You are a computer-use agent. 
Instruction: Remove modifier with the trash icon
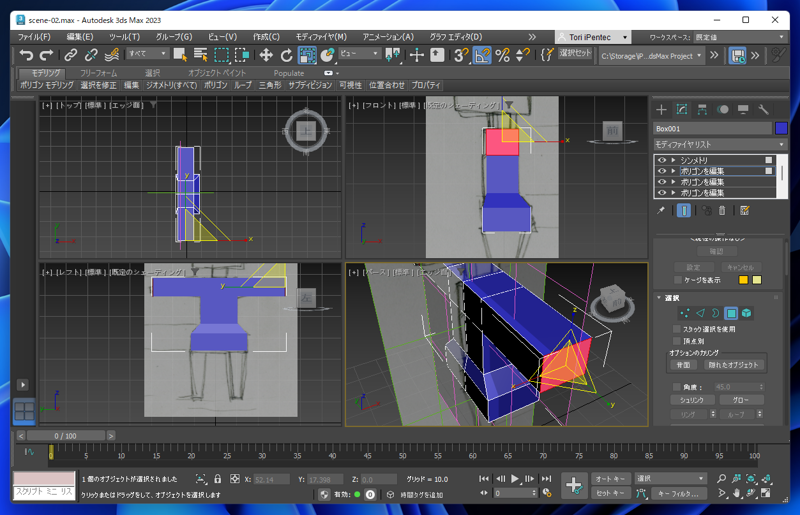722,210
